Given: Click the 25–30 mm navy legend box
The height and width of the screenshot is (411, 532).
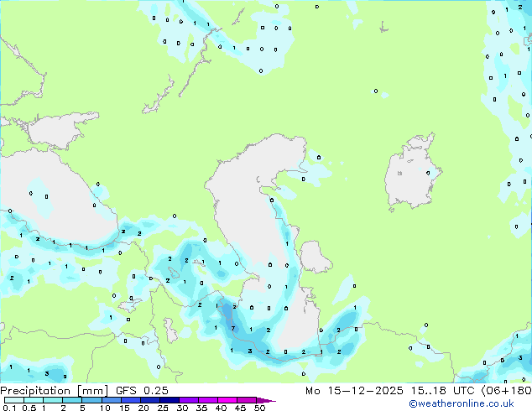Looking at the screenshot, I should (170, 400).
